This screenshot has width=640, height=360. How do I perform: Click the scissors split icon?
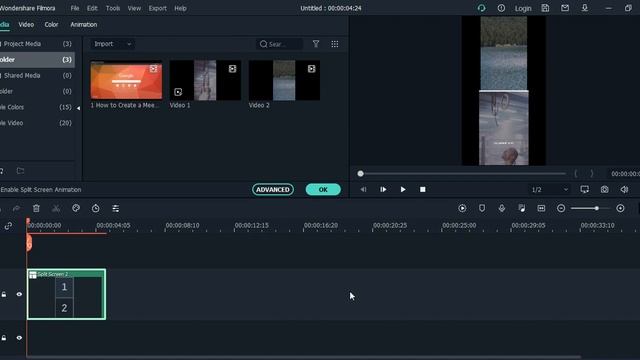pyautogui.click(x=56, y=209)
